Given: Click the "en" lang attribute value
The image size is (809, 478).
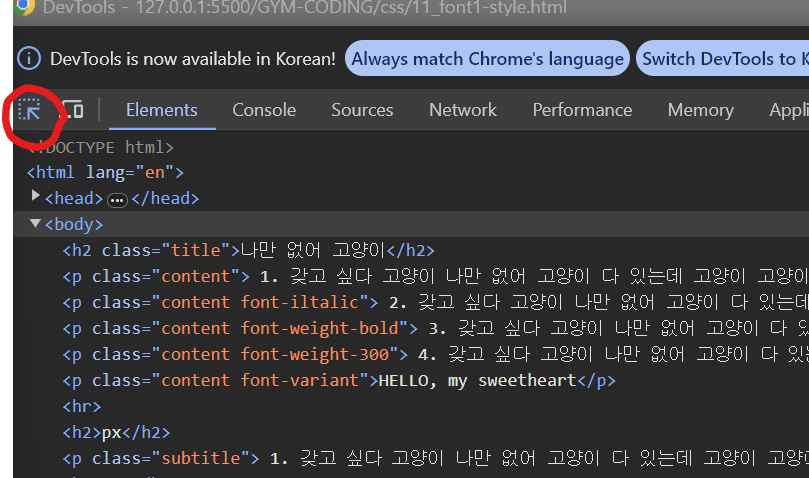Looking at the screenshot, I should [155, 172].
